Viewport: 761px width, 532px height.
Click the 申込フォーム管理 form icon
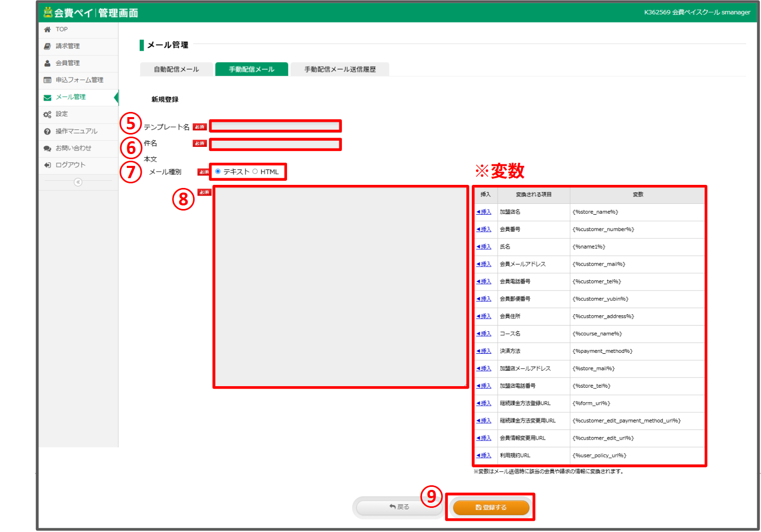(47, 80)
